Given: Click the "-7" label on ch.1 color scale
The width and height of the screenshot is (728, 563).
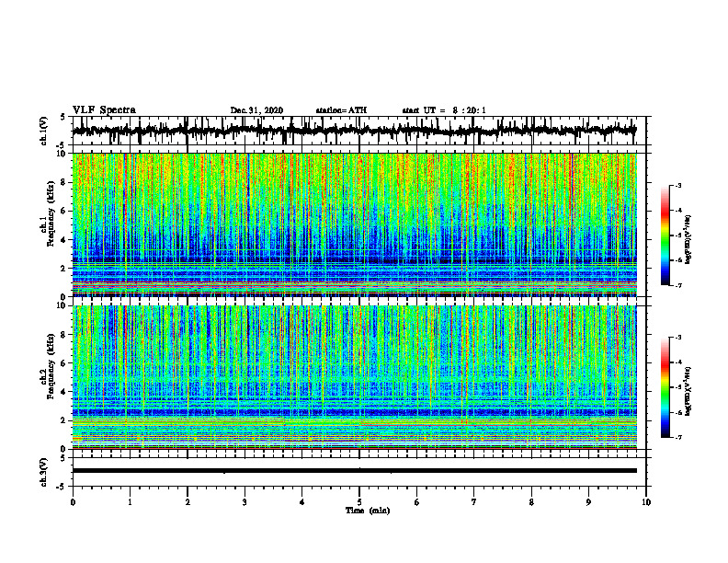Looking at the screenshot, I should tap(677, 285).
